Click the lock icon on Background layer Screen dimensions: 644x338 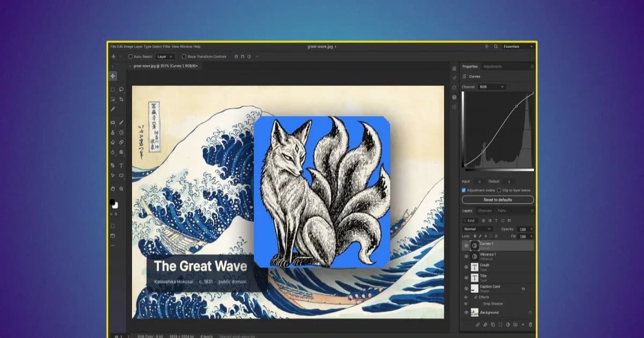coord(530,312)
